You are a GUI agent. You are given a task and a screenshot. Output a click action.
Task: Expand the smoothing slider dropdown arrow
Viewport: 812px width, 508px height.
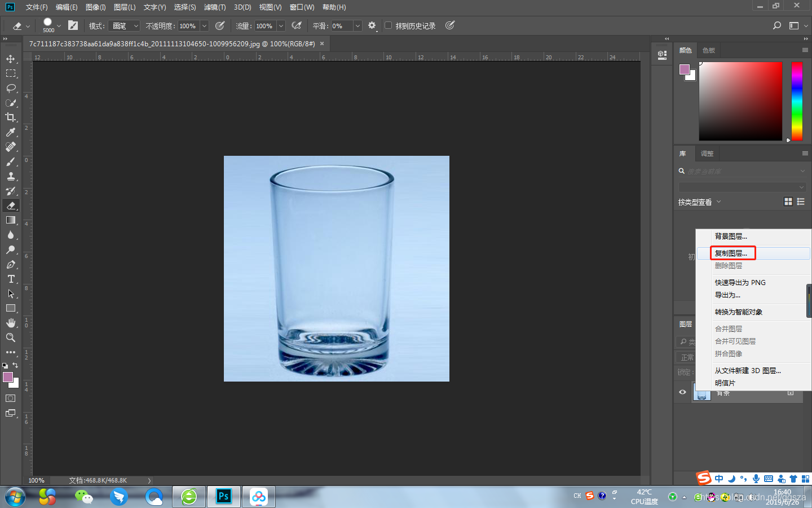(x=358, y=26)
